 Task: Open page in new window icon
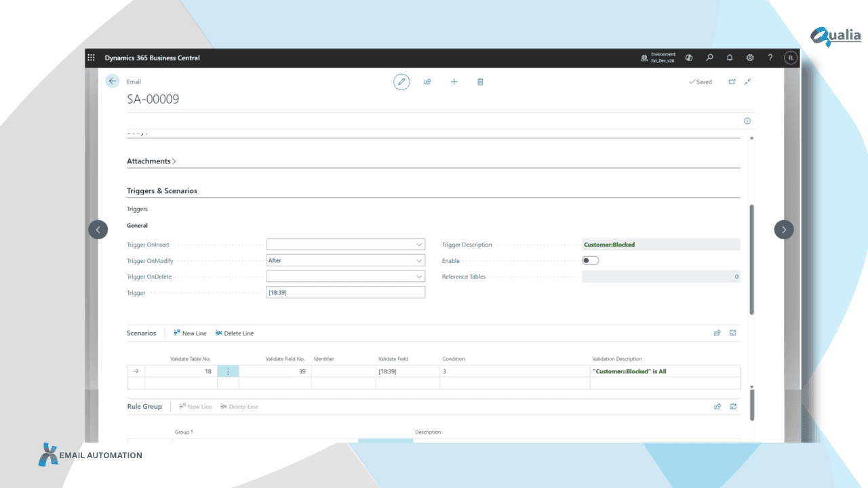coord(732,81)
